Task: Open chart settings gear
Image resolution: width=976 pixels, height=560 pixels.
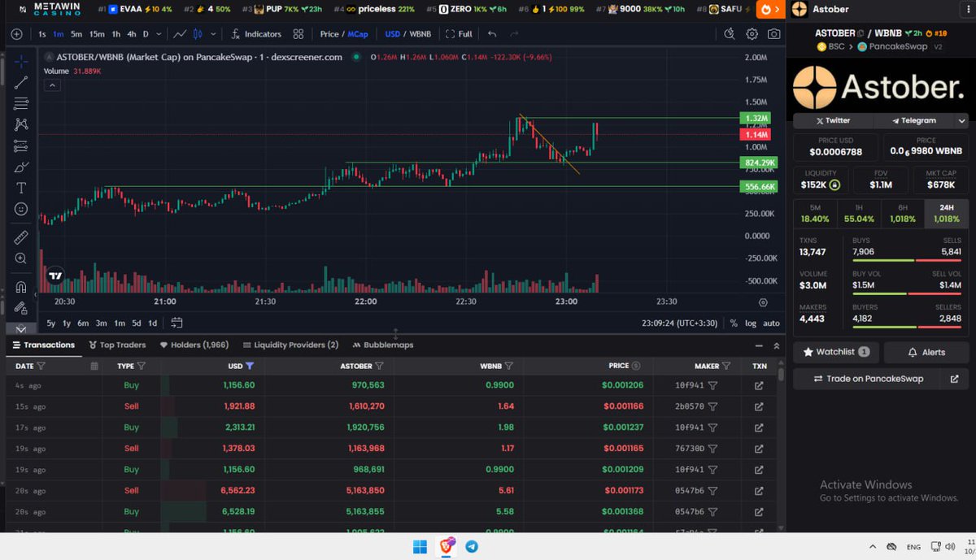Action: [752, 34]
